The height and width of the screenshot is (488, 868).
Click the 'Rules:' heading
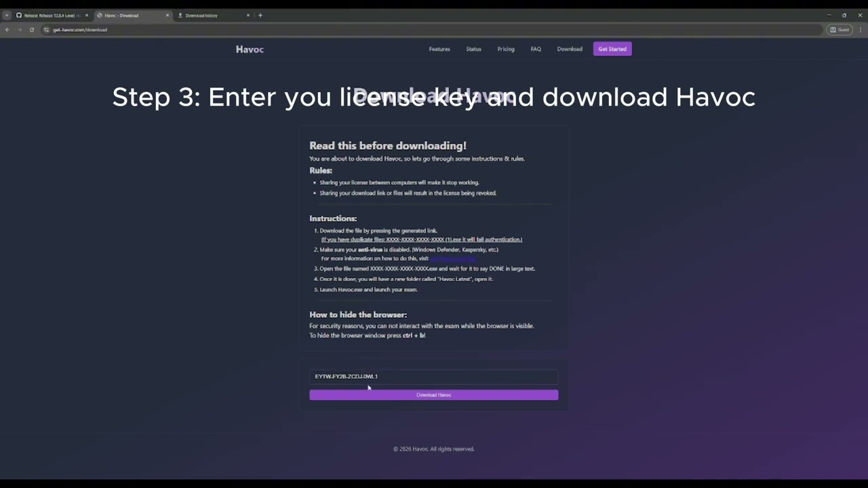321,170
